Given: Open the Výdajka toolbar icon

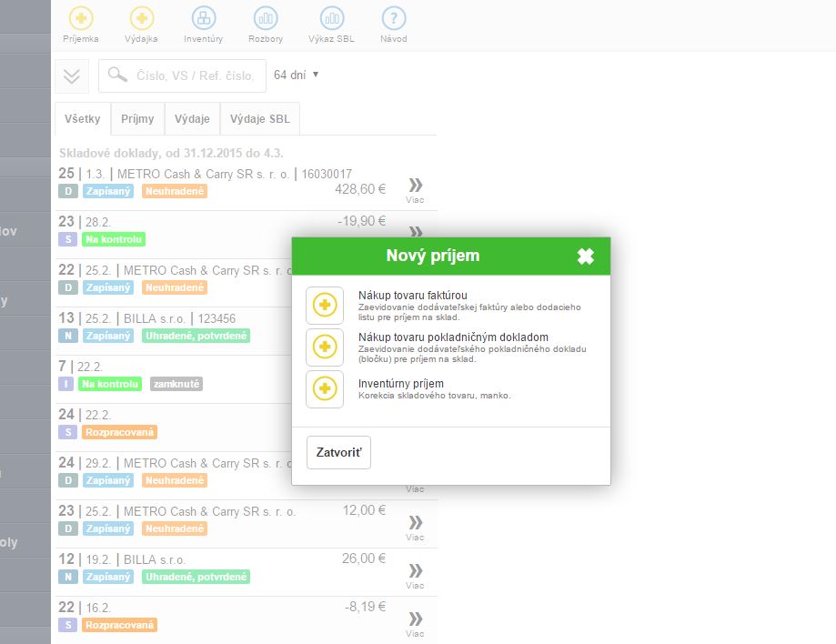Looking at the screenshot, I should 142,18.
